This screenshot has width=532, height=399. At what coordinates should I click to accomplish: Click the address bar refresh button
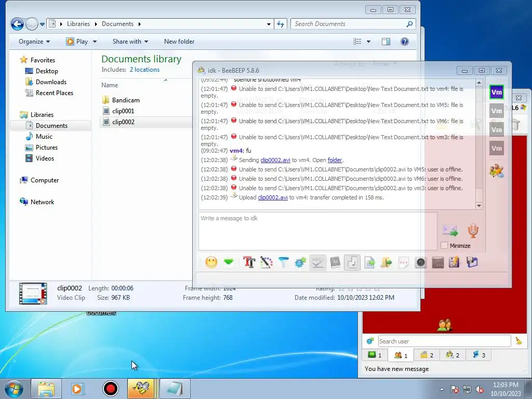[280, 24]
